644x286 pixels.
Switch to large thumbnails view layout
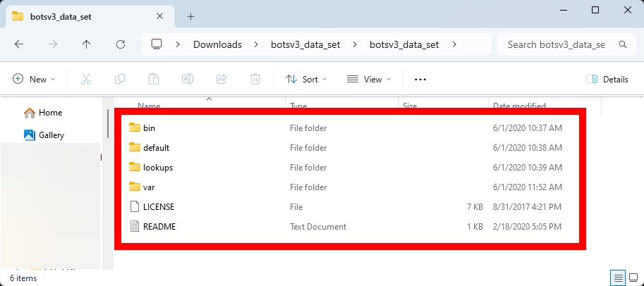pos(633,278)
